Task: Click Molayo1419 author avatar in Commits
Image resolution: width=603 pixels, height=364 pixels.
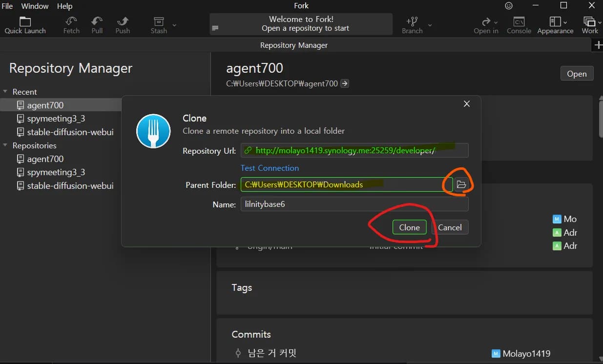Action: (496, 353)
